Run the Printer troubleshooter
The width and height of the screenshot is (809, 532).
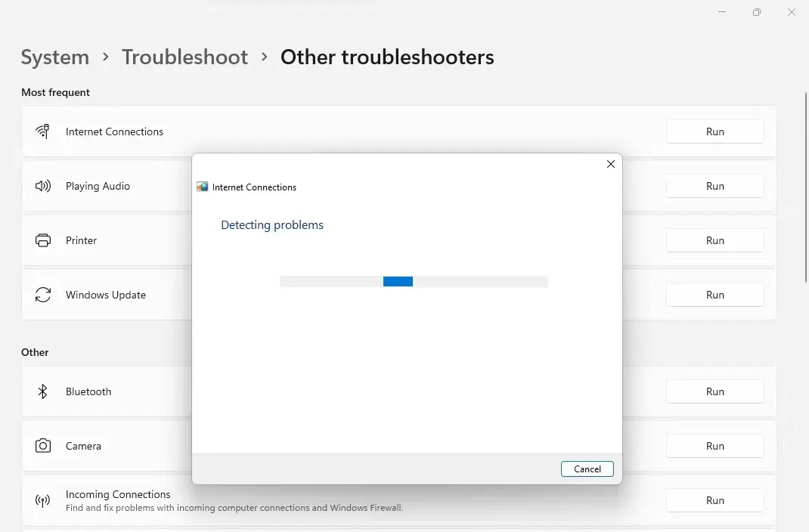click(x=715, y=240)
